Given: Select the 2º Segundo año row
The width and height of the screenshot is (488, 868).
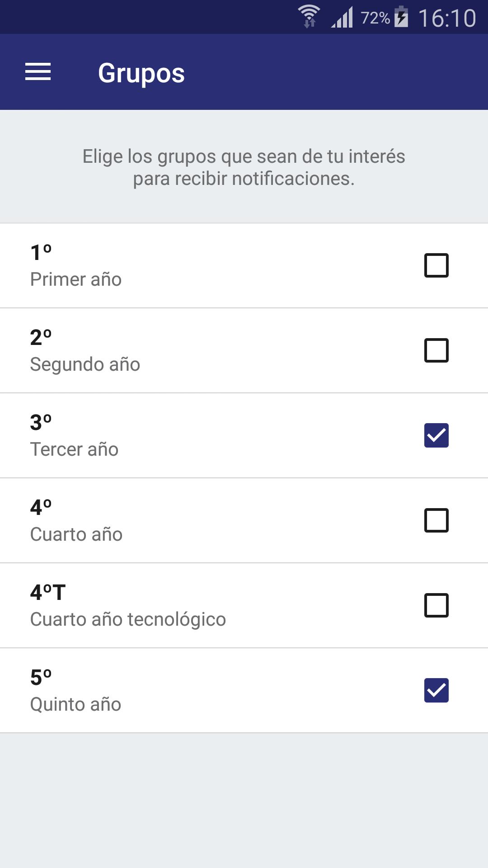Looking at the screenshot, I should tap(244, 350).
